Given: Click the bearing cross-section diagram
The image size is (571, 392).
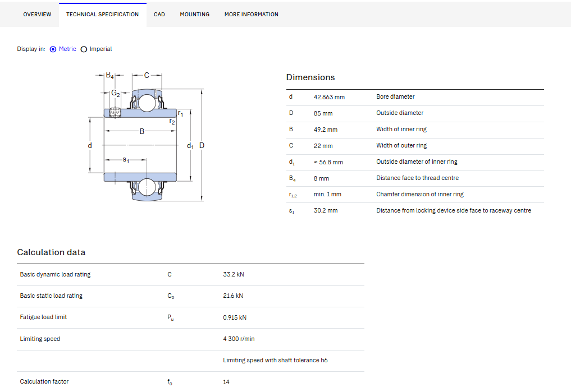Looking at the screenshot, I should [147, 137].
